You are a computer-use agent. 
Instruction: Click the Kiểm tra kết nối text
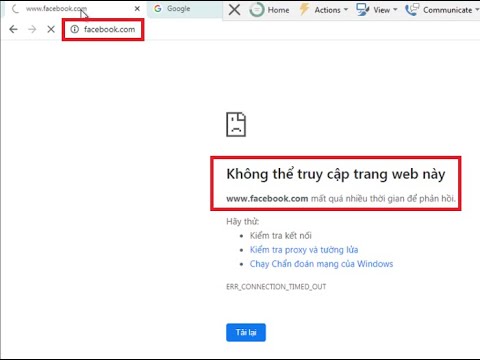(281, 236)
